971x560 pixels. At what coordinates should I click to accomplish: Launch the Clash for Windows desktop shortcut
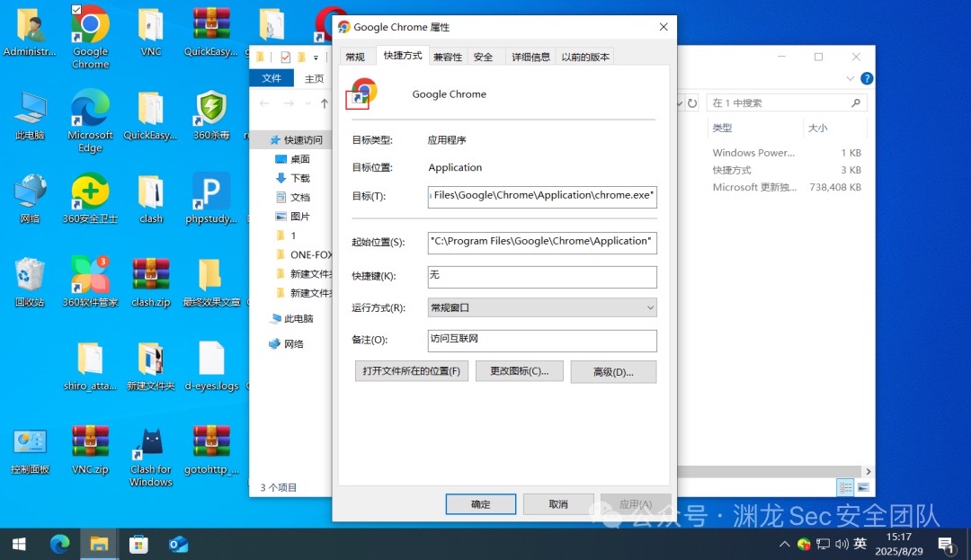click(x=150, y=457)
